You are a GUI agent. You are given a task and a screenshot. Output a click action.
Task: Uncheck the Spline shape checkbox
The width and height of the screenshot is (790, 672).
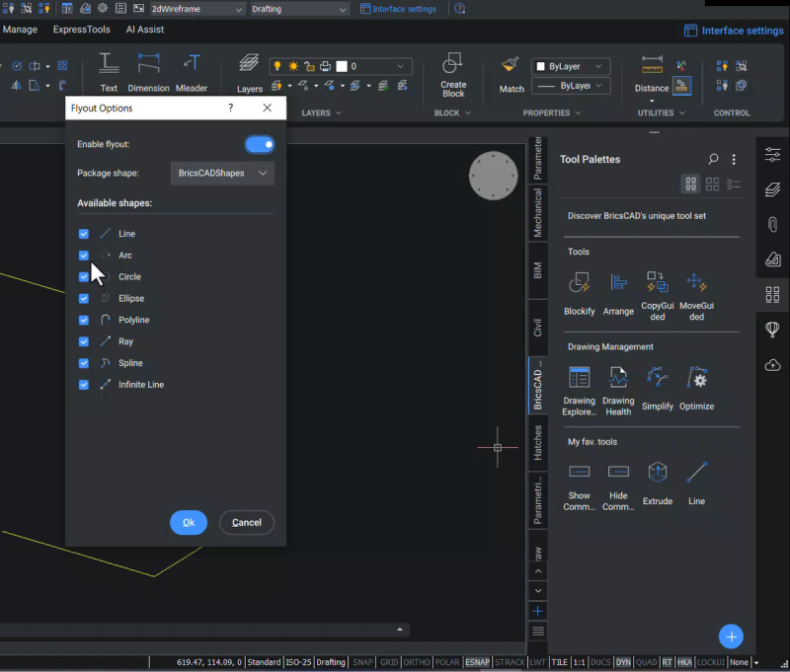[84, 362]
